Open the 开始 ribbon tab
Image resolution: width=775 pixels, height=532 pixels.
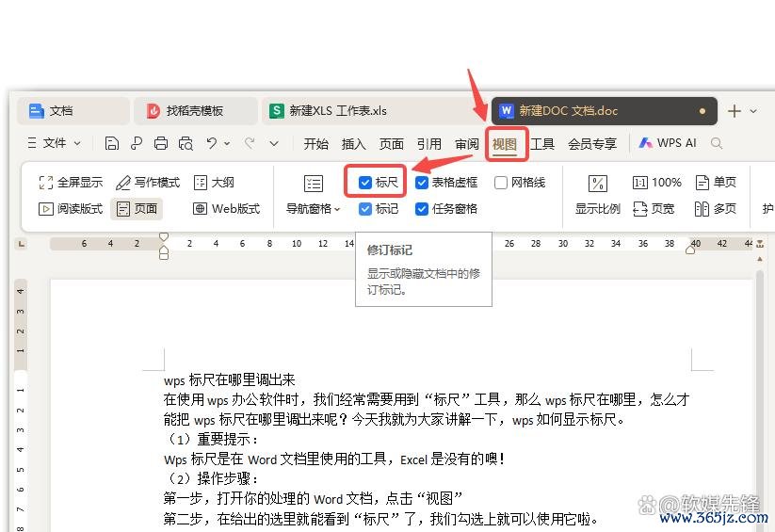315,144
